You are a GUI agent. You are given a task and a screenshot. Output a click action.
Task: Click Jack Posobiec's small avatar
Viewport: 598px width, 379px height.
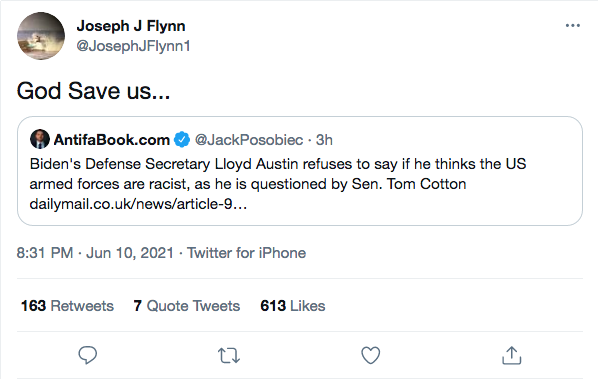click(x=40, y=139)
